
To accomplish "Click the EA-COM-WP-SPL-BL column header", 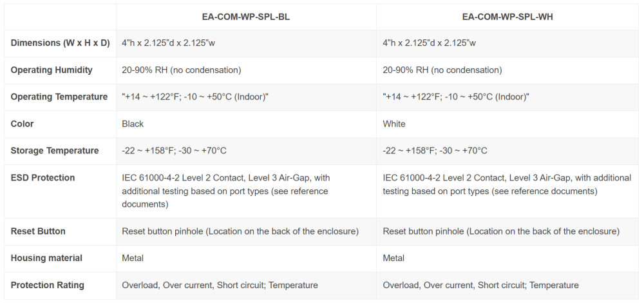I will 245,17.
